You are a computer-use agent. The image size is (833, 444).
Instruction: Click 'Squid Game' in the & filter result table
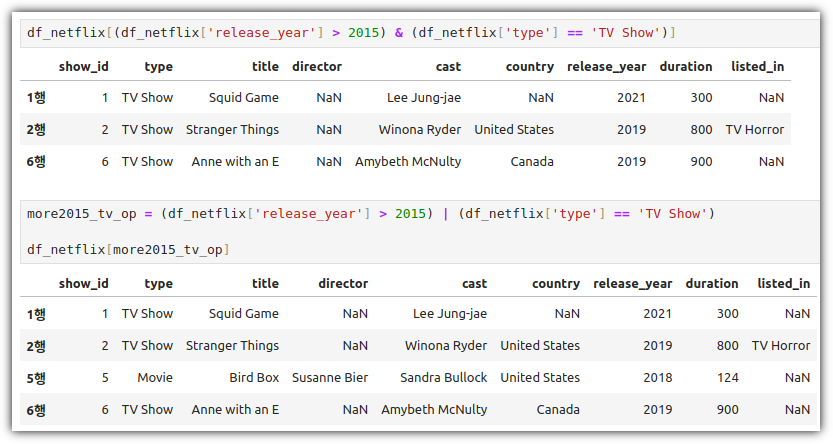[243, 98]
